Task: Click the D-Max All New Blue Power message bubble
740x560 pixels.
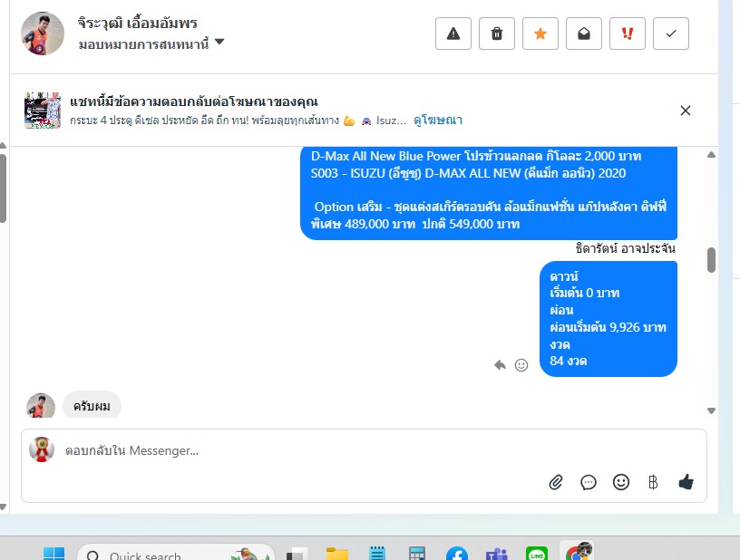Action: point(489,192)
